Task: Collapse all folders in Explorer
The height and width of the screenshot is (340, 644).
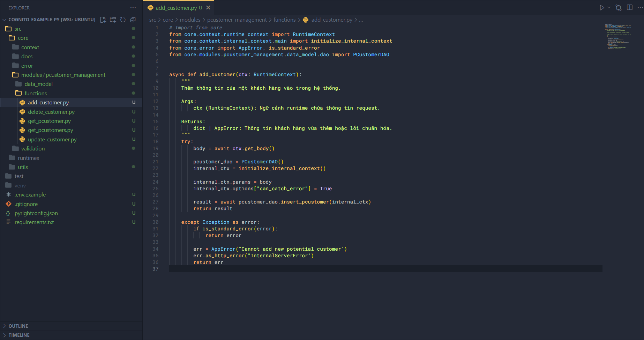Action: [133, 20]
